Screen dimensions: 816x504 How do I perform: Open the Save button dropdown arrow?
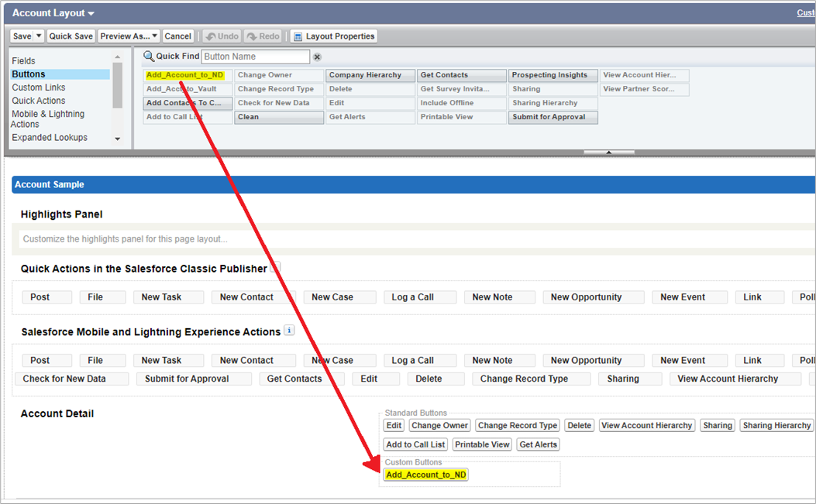[x=37, y=36]
